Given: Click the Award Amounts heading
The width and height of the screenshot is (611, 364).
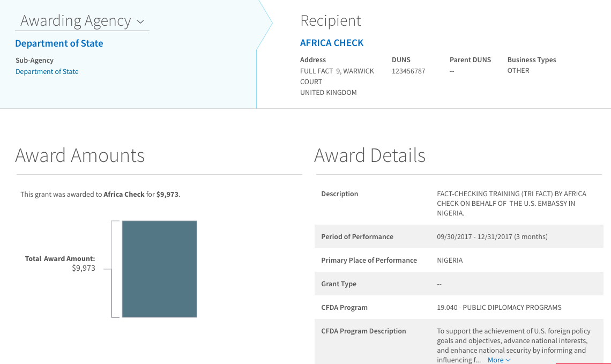Looking at the screenshot, I should (x=80, y=155).
